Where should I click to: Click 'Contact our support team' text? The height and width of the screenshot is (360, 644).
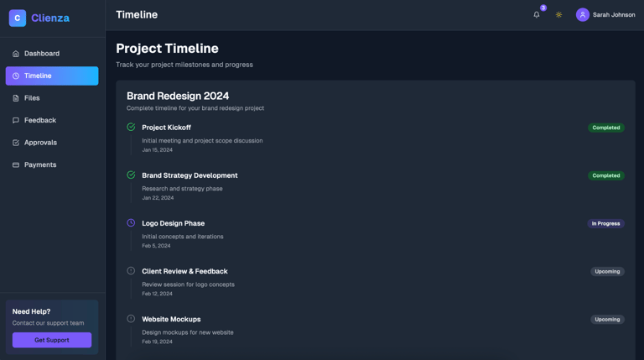(x=48, y=323)
